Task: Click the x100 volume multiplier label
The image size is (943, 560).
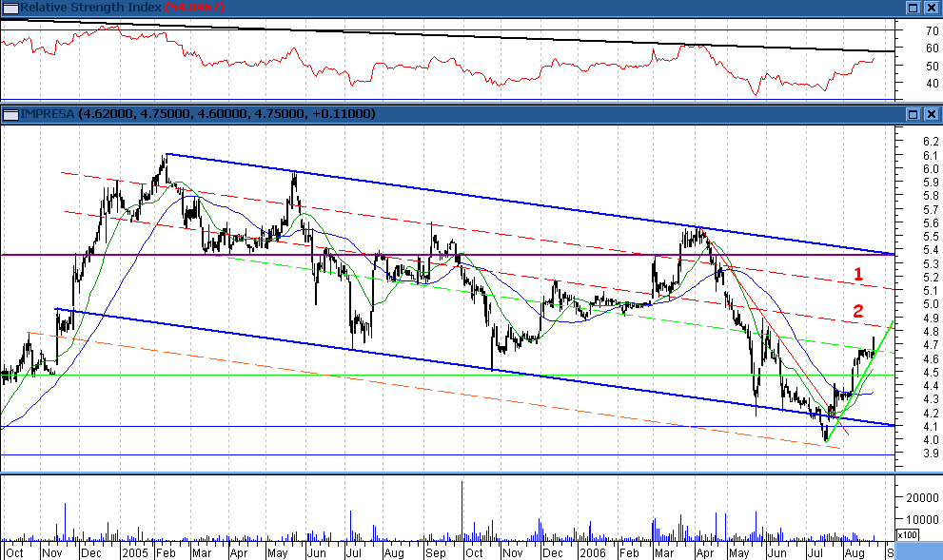Action: tap(907, 534)
